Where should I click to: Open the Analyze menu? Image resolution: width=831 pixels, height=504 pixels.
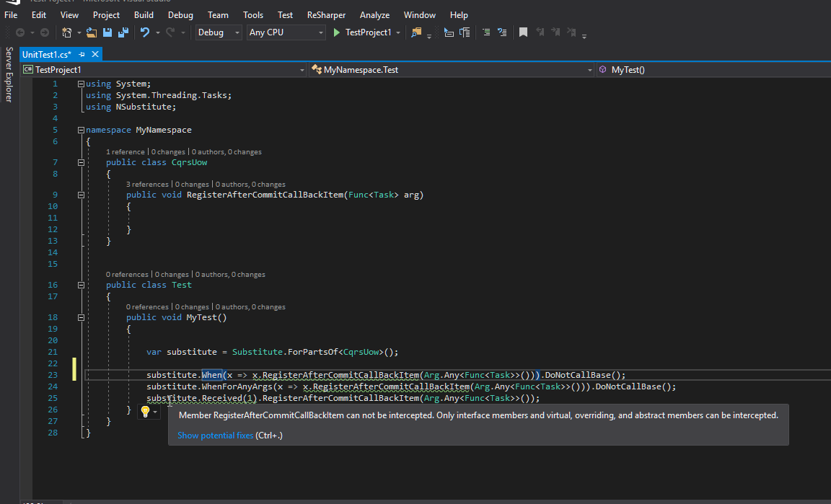374,14
